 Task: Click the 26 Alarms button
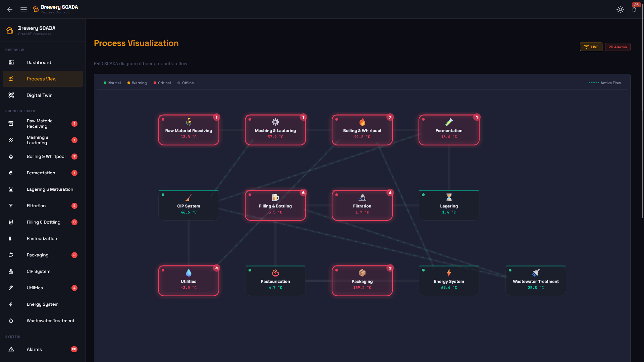(618, 47)
